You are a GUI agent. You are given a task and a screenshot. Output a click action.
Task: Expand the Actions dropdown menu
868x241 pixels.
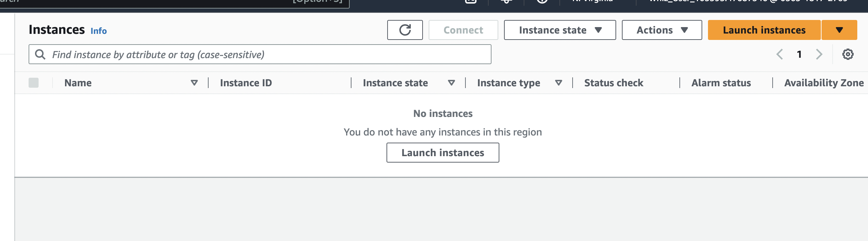pyautogui.click(x=662, y=30)
